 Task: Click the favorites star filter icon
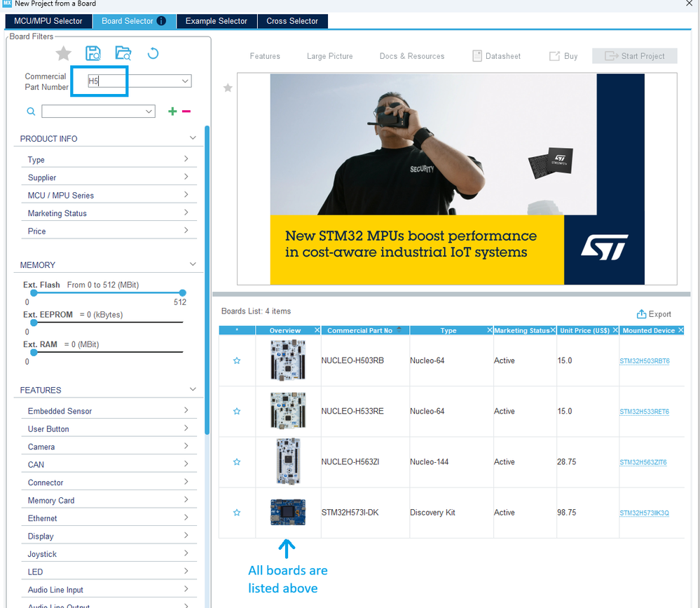[63, 53]
